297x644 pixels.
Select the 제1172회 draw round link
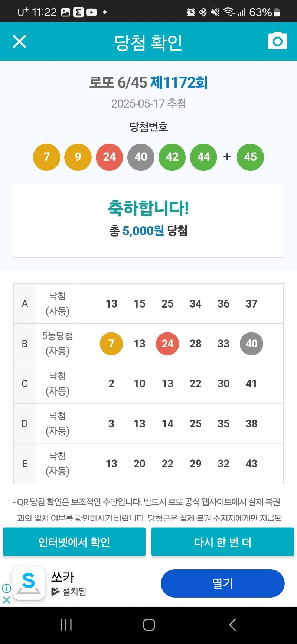click(179, 82)
